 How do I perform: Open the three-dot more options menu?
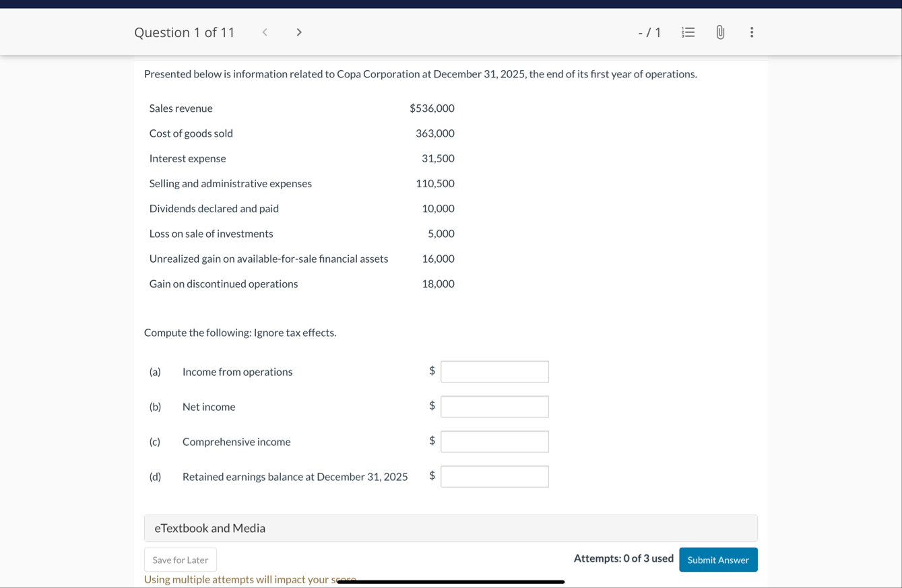tap(752, 32)
